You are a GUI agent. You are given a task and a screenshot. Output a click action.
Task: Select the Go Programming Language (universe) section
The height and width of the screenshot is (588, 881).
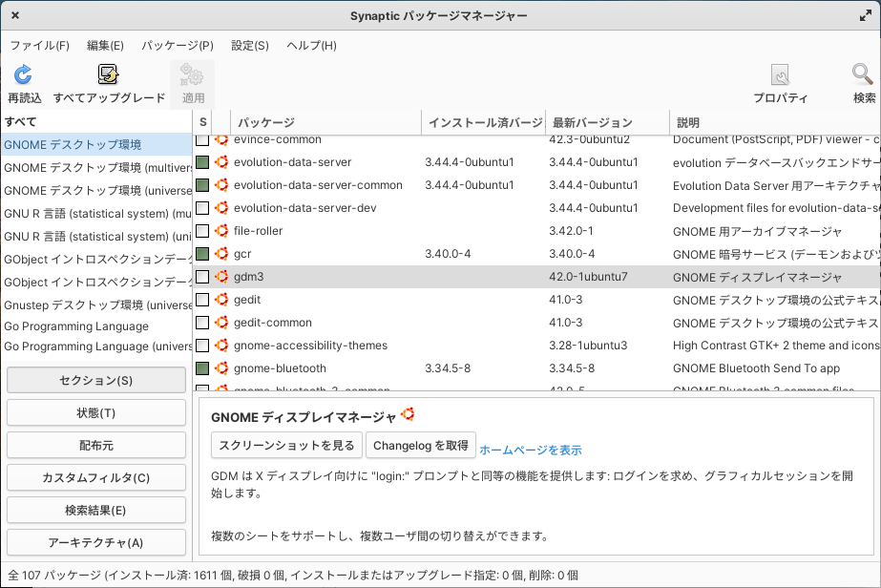click(x=96, y=346)
